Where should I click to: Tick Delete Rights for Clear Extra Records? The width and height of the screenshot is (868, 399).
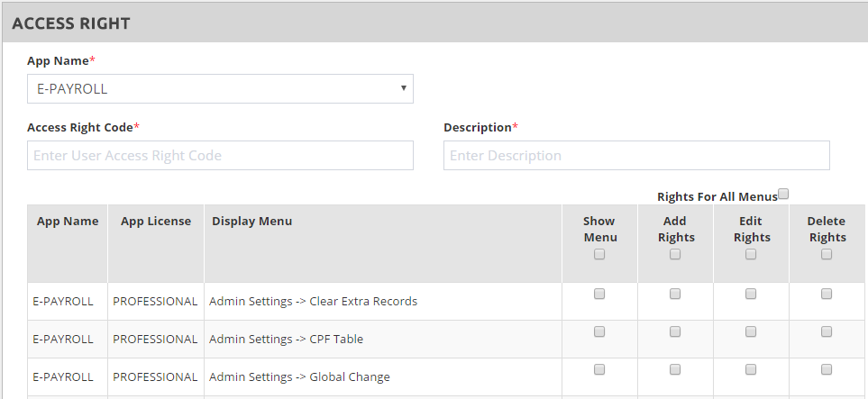click(827, 295)
